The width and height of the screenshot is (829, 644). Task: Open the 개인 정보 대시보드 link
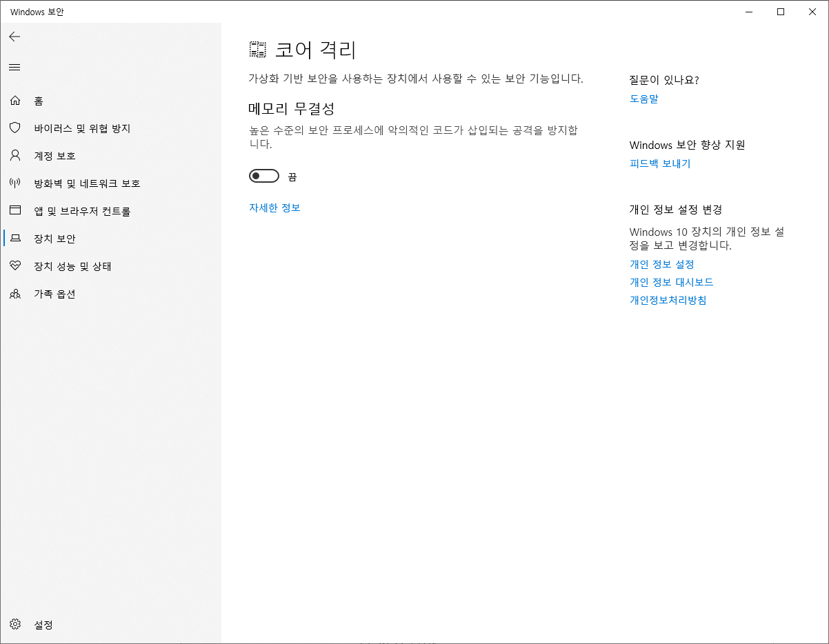(672, 282)
